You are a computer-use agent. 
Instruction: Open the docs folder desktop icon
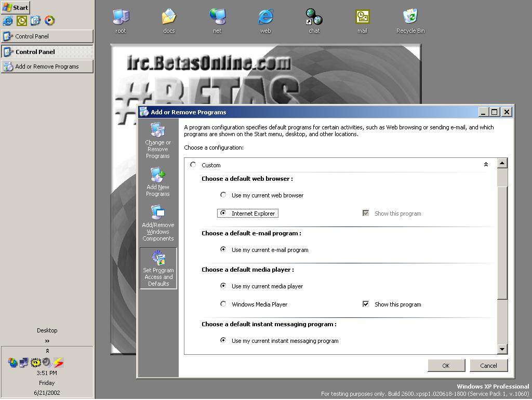point(169,21)
